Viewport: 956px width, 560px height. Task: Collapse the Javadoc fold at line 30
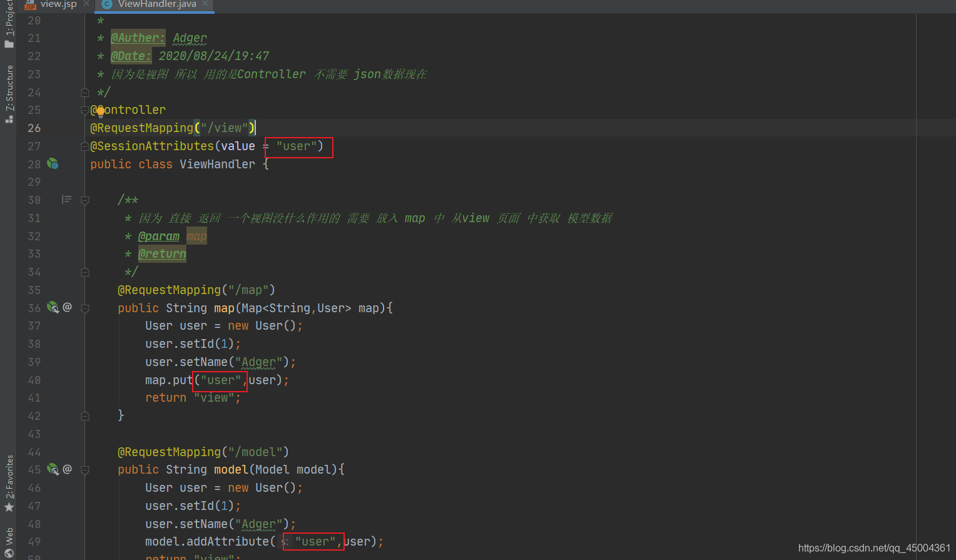pos(85,200)
